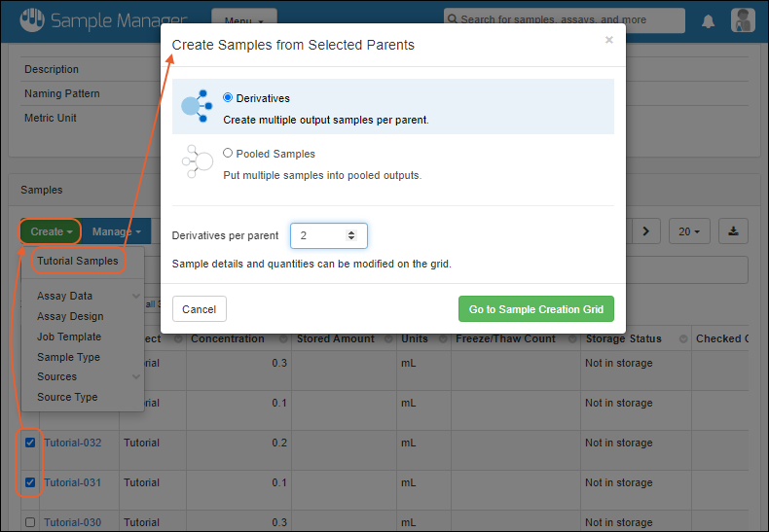Check the Tutorial-030 row checkbox
Viewport: 769px width, 532px height.
30,522
